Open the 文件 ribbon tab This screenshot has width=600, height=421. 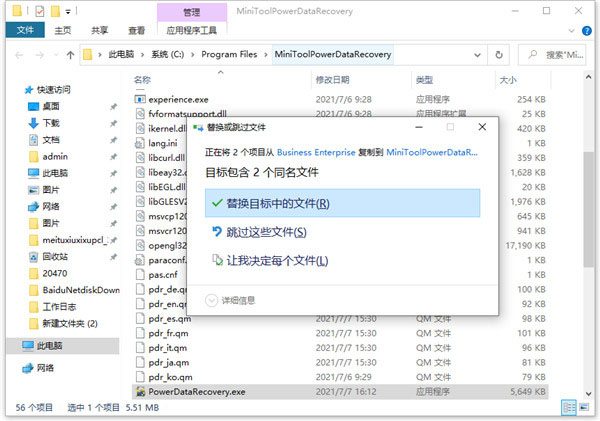coord(25,30)
